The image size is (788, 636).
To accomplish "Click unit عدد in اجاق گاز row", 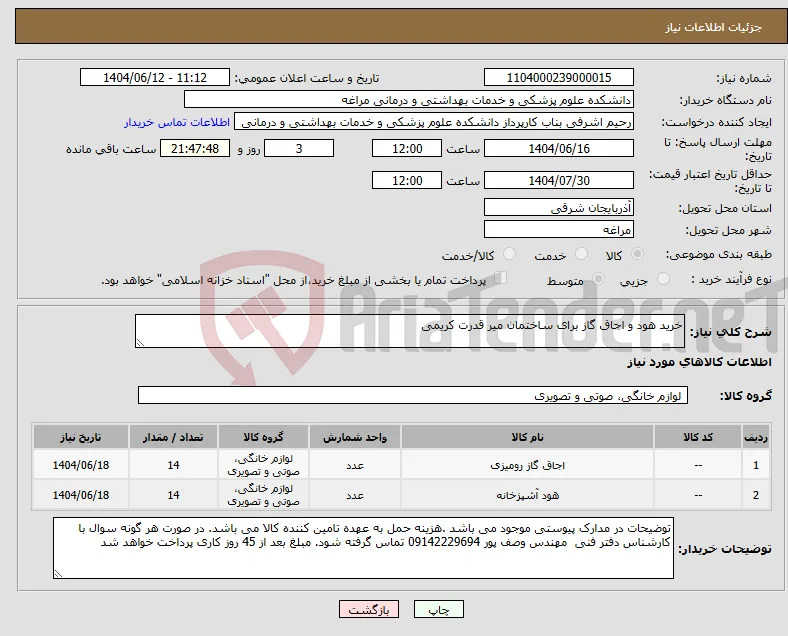I will click(x=355, y=465).
